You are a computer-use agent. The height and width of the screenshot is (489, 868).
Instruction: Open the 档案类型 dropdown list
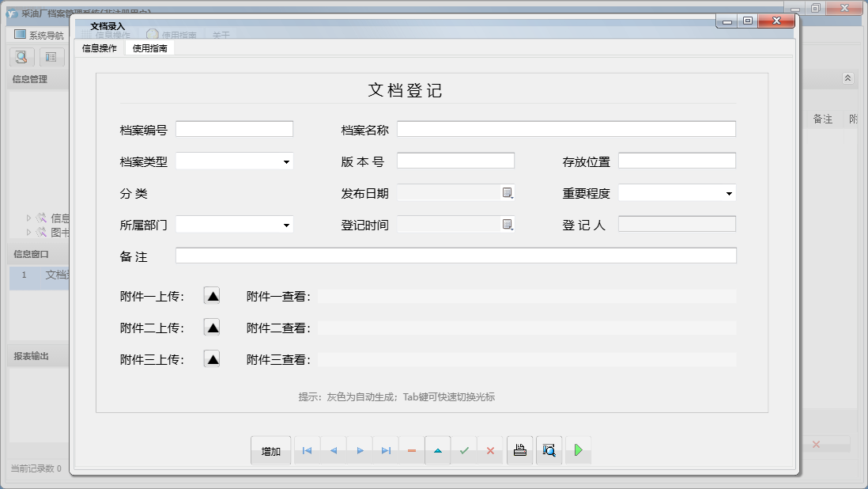coord(288,161)
